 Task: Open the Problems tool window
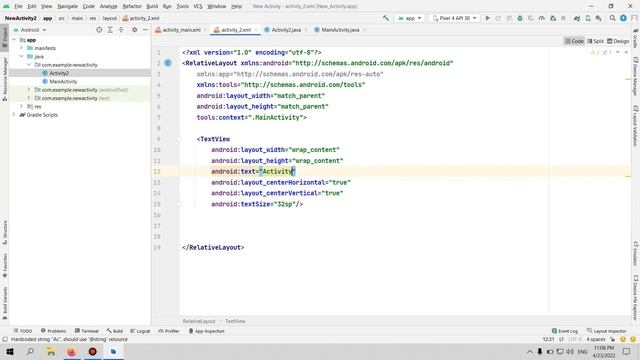click(x=53, y=331)
